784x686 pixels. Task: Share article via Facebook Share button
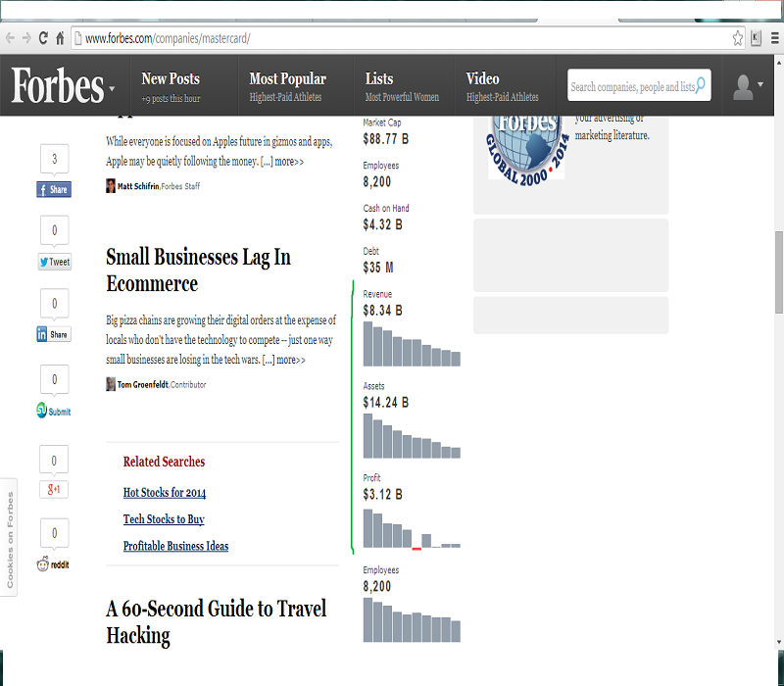pyautogui.click(x=54, y=189)
